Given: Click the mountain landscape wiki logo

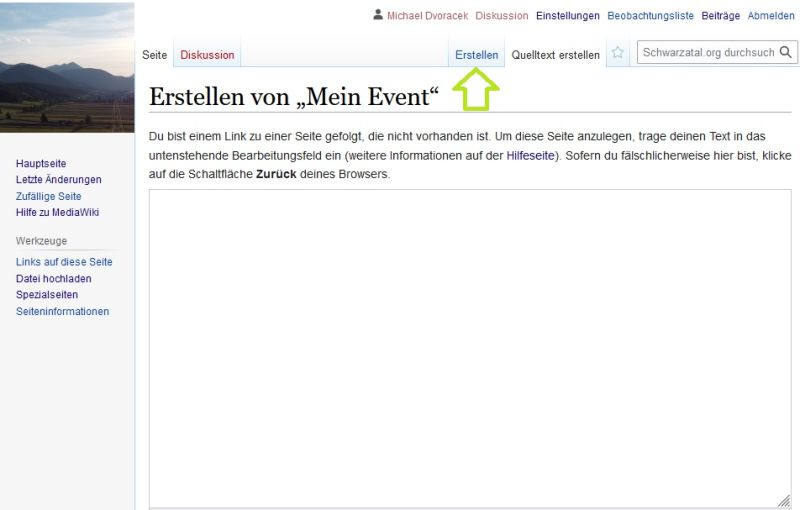Looking at the screenshot, I should pos(67,67).
